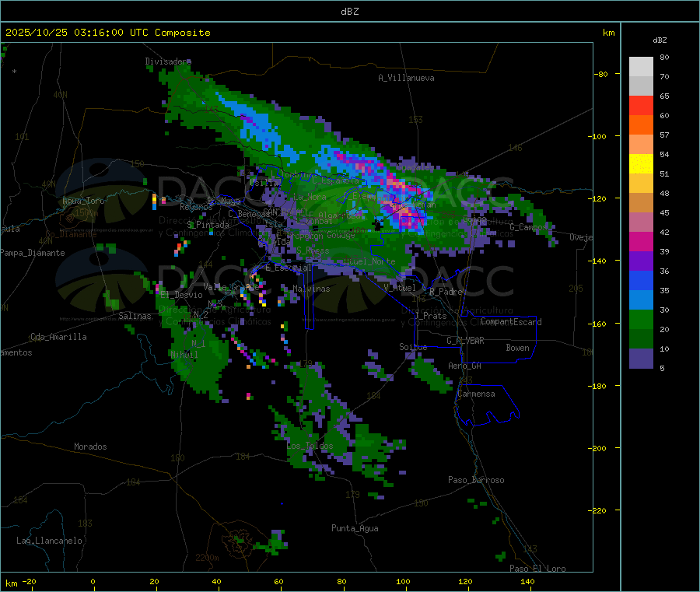This screenshot has width=700, height=592.
Task: Select the white 80 dBZ legend swatch
Action: coord(641,67)
